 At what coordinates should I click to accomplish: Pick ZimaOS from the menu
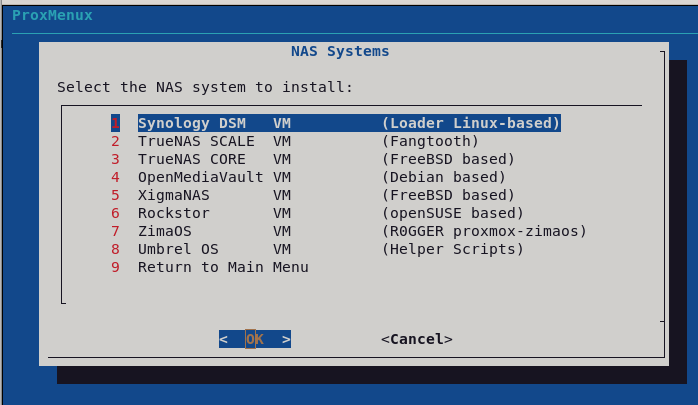point(165,231)
